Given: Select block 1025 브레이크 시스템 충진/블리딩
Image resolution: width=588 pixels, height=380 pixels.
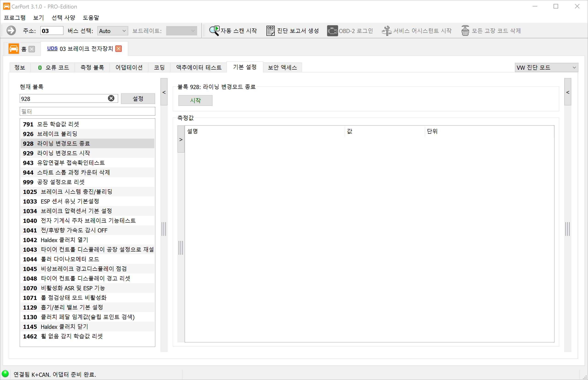Looking at the screenshot, I should click(x=88, y=191).
